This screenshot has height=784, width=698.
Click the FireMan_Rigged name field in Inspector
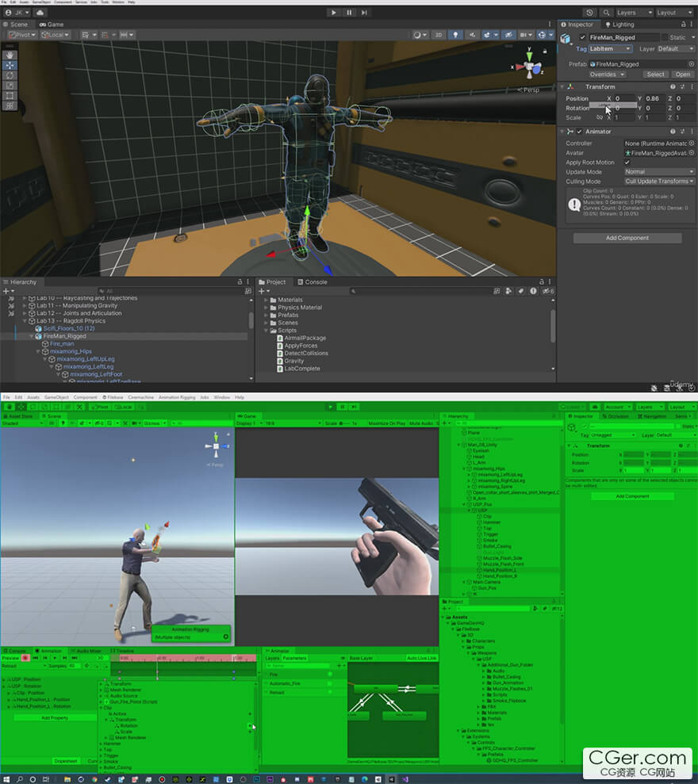[623, 37]
